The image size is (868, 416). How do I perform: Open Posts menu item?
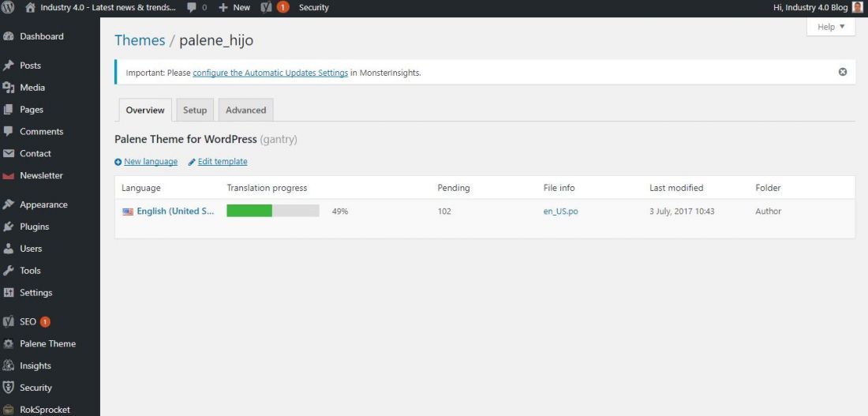pos(31,66)
